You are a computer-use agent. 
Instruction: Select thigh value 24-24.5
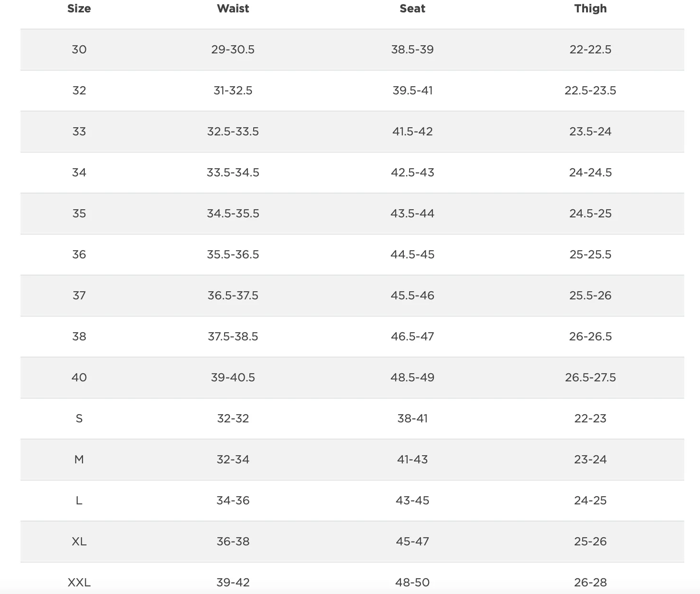[x=590, y=173]
